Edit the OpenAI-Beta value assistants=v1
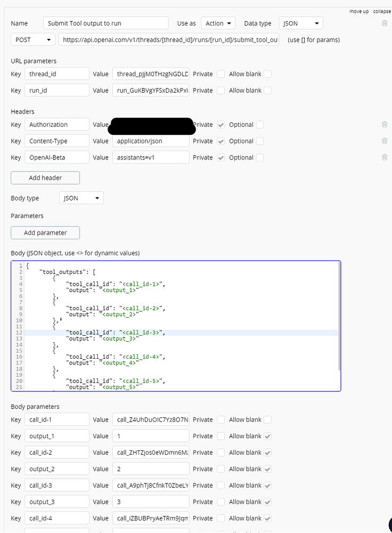Viewport: 392px width, 533px height. pos(151,157)
